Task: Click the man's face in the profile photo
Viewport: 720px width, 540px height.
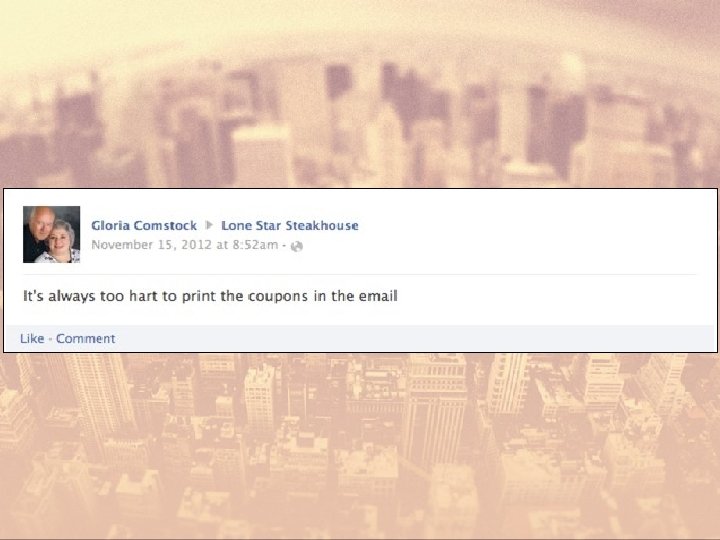Action: click(x=41, y=221)
